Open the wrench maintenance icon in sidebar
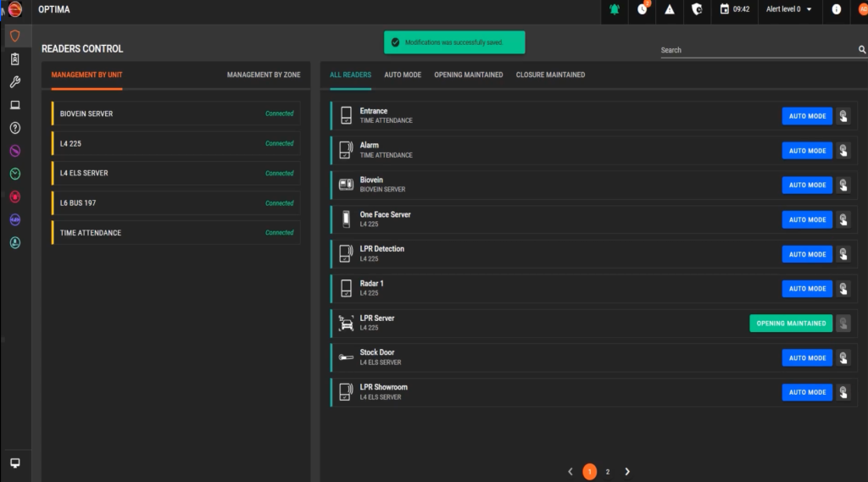This screenshot has height=482, width=868. [14, 82]
